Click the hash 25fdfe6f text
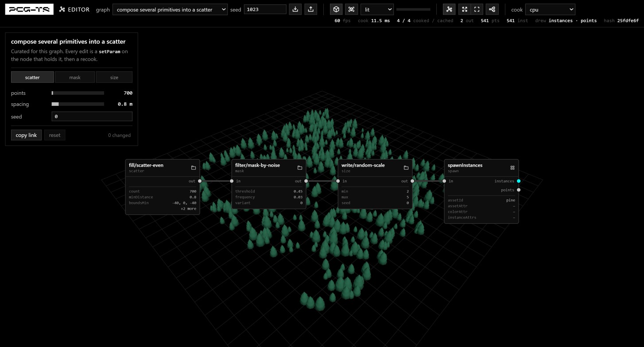Viewport: 644px width, 347px height. pyautogui.click(x=628, y=21)
